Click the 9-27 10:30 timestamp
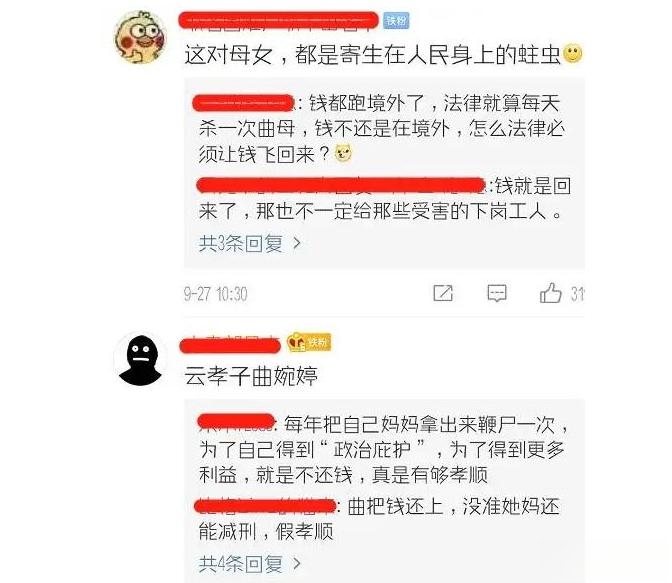This screenshot has width=672, height=583. click(216, 294)
